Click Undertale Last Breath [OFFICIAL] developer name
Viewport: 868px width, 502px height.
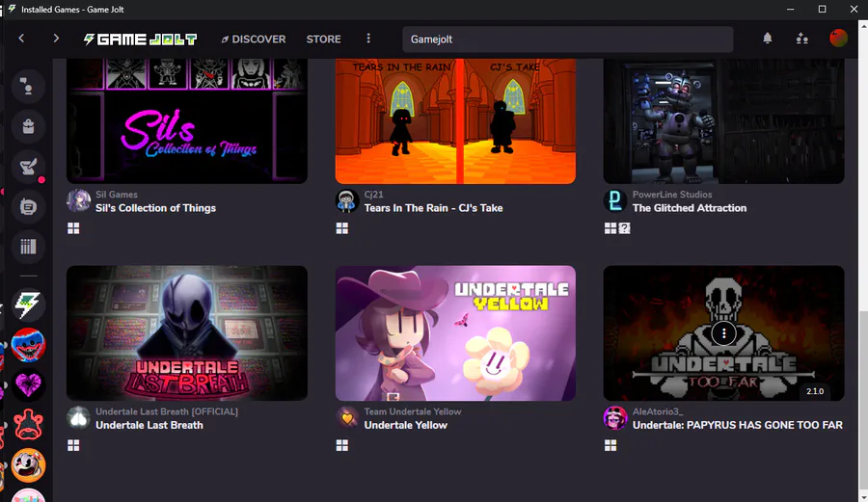167,411
